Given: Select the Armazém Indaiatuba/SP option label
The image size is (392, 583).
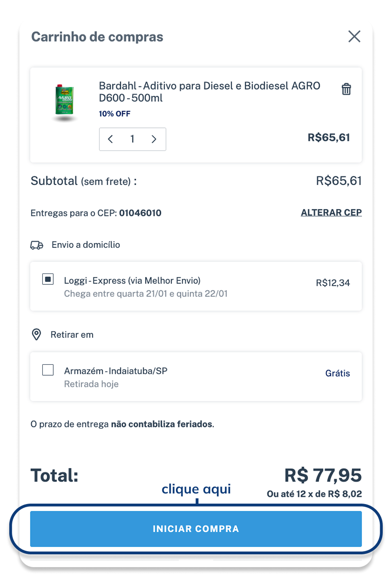Looking at the screenshot, I should [116, 371].
